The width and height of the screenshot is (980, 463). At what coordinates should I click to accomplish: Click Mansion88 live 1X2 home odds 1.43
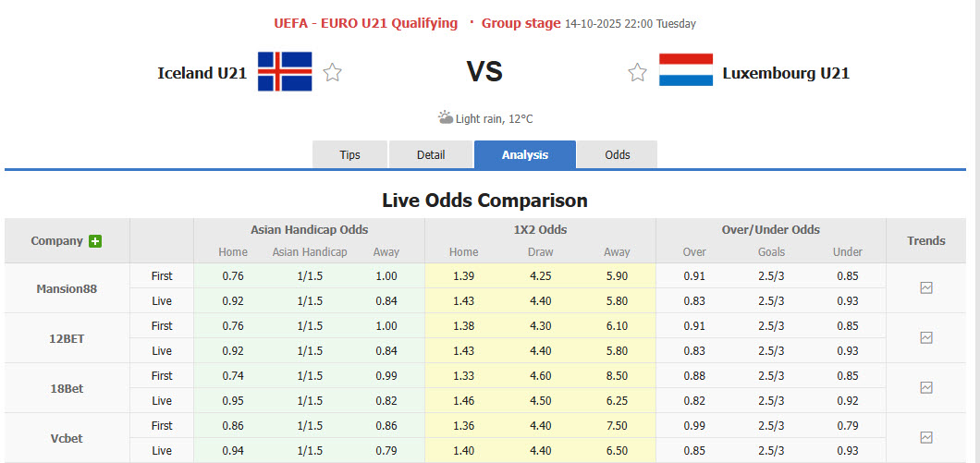pyautogui.click(x=464, y=301)
